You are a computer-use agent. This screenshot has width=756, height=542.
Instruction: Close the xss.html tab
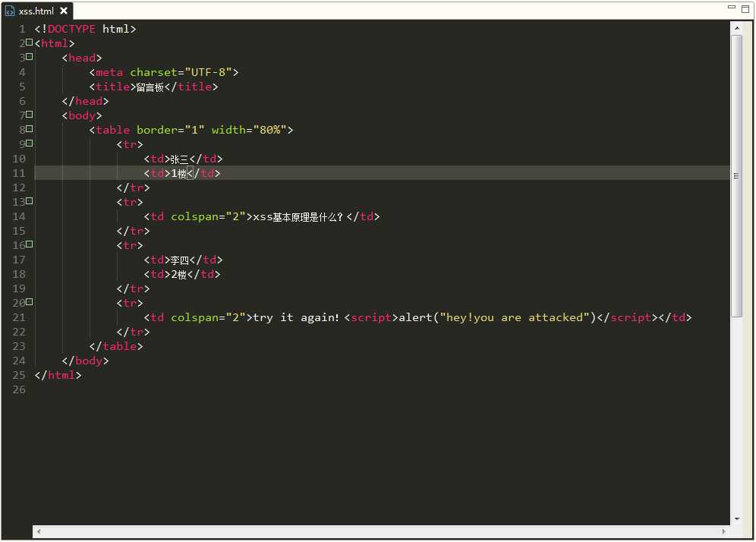pyautogui.click(x=64, y=11)
